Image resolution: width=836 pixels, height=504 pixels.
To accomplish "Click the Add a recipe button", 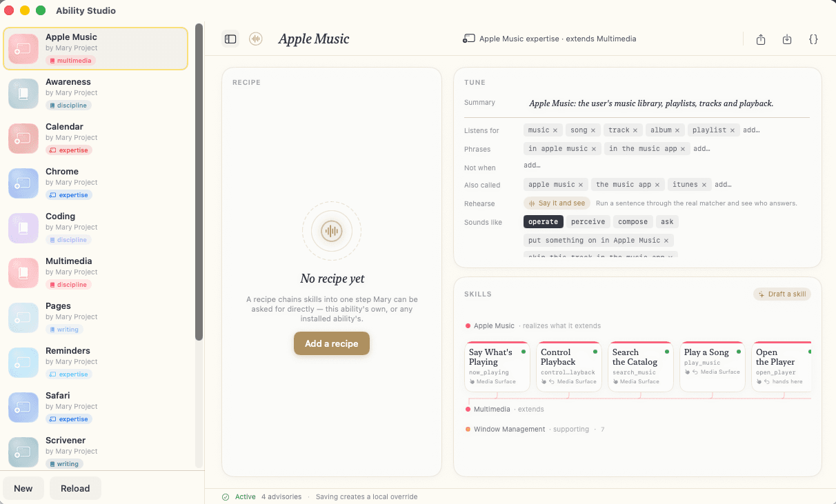I will point(332,343).
